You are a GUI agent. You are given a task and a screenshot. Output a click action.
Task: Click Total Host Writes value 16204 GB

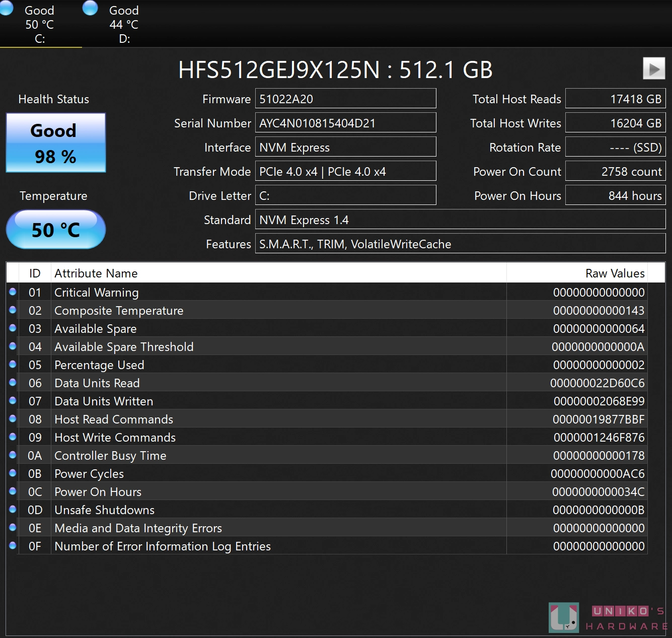[615, 123]
